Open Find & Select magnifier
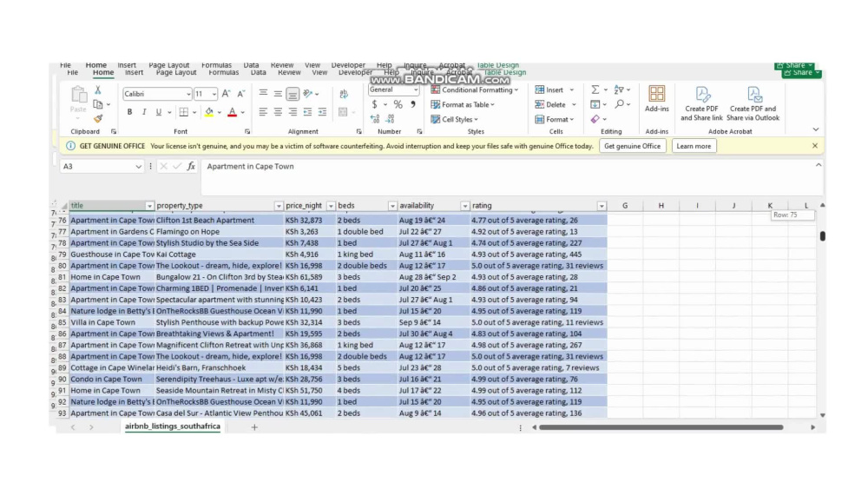Screen dimensions: 868x489 (620, 104)
